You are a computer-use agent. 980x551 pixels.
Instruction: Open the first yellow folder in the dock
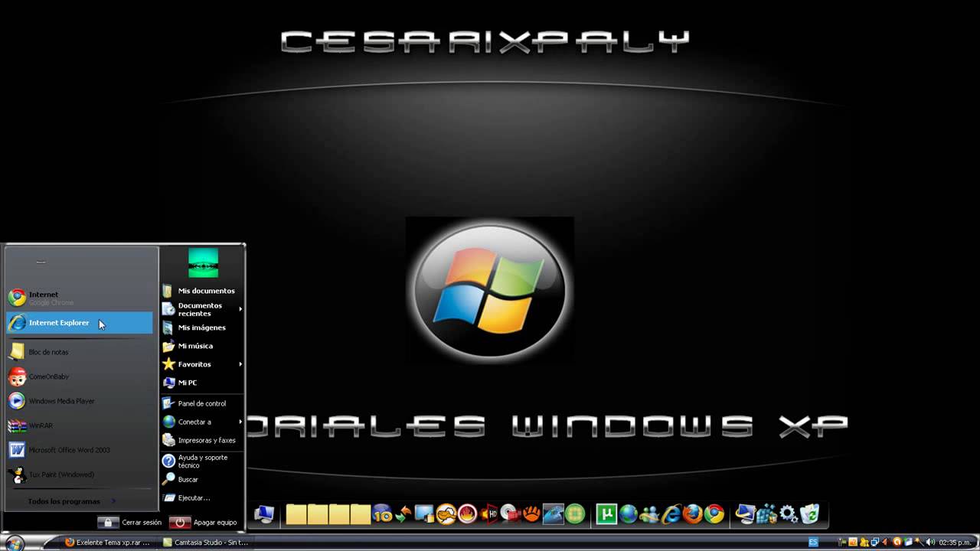296,514
